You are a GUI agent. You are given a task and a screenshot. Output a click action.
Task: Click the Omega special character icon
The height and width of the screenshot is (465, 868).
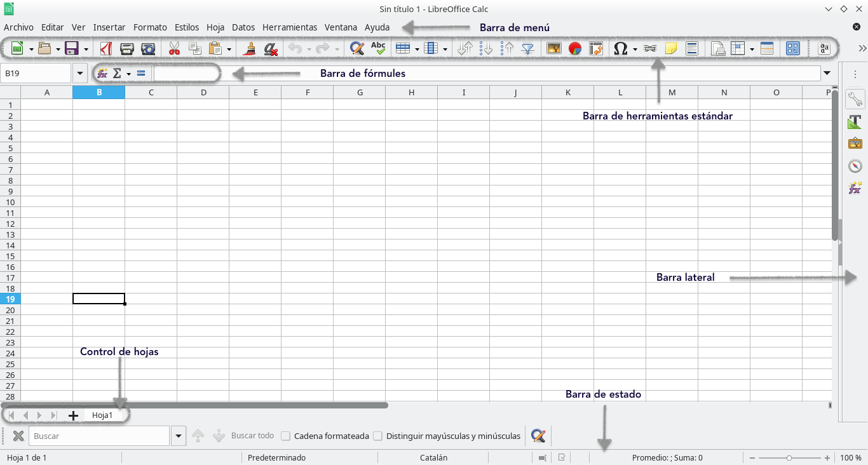pos(621,48)
